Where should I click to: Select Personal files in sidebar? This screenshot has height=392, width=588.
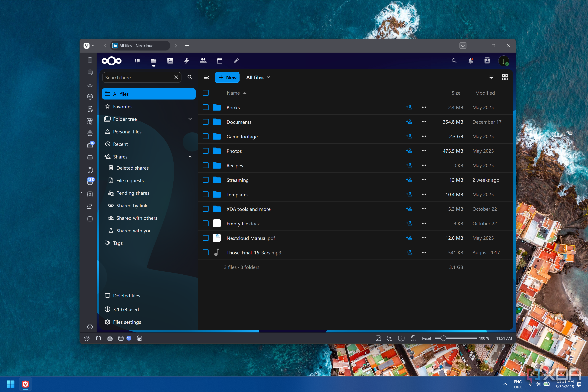point(149,132)
